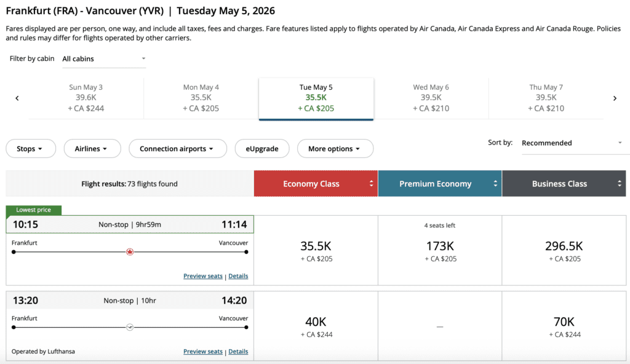Choose 70K Business fare on Lufthansa flight
630x364 pixels.
click(x=564, y=326)
